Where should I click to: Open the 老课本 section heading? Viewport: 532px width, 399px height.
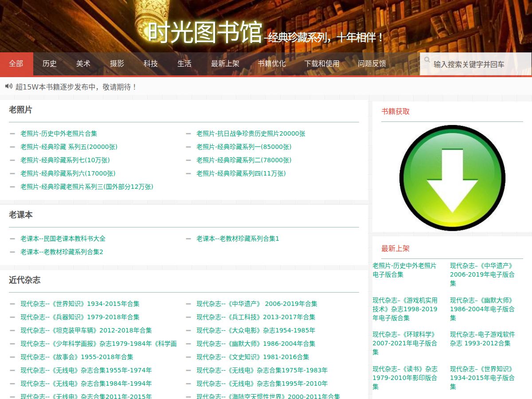[x=20, y=215]
